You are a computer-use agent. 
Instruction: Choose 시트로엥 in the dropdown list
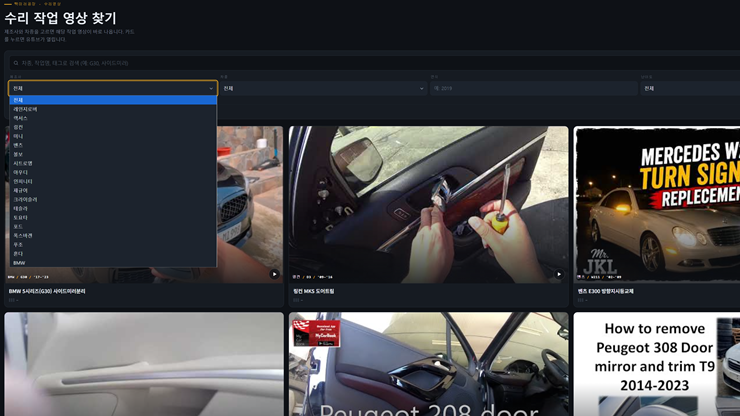pos(113,163)
